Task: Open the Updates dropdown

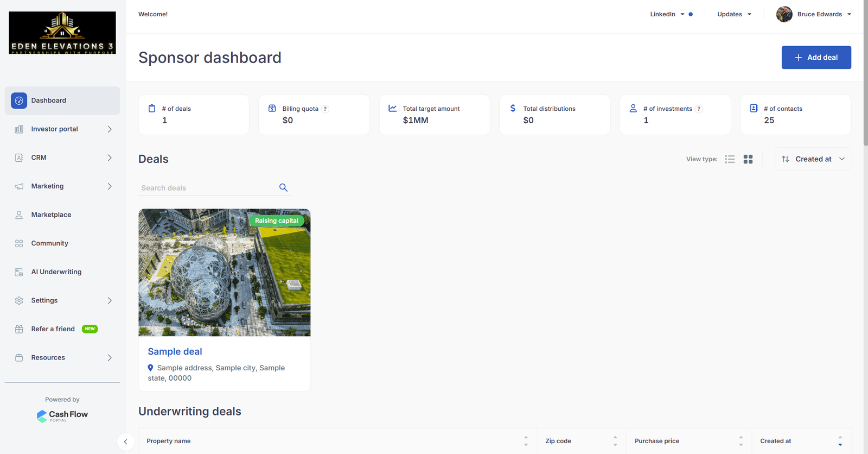Action: click(x=735, y=14)
